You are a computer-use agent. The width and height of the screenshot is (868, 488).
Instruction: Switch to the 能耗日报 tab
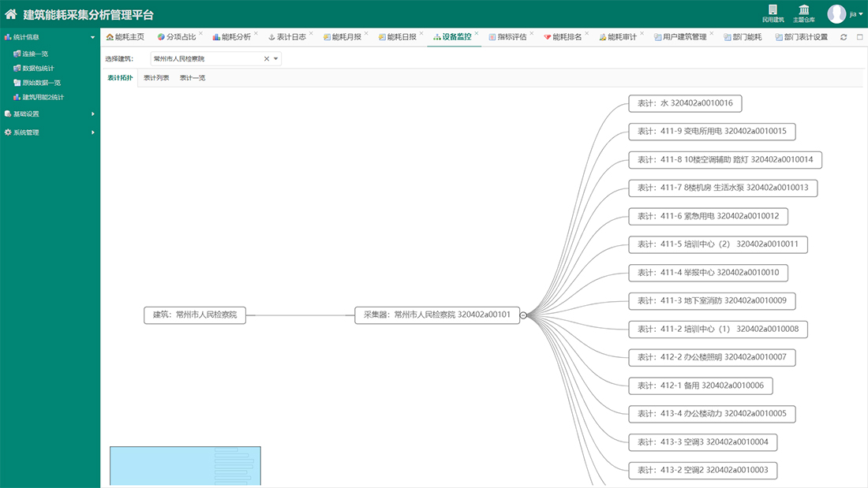click(x=398, y=37)
